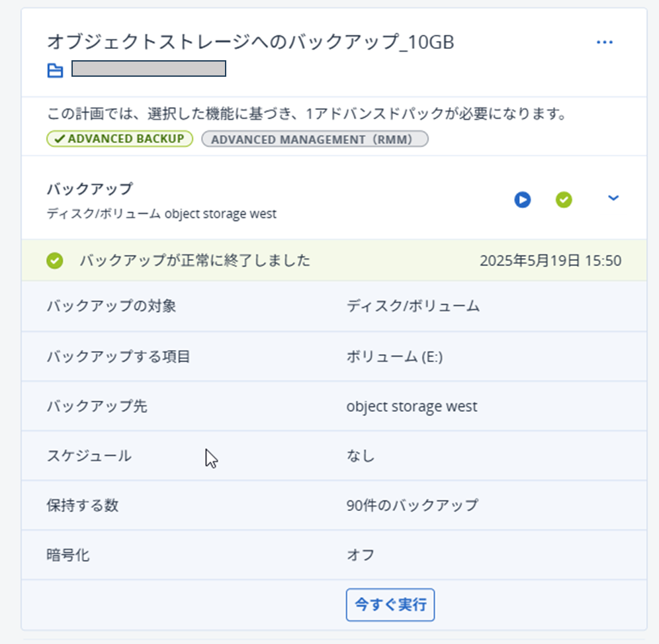This screenshot has width=659, height=644.
Task: Select the ADVANCED BACKUP badge
Action: click(120, 139)
